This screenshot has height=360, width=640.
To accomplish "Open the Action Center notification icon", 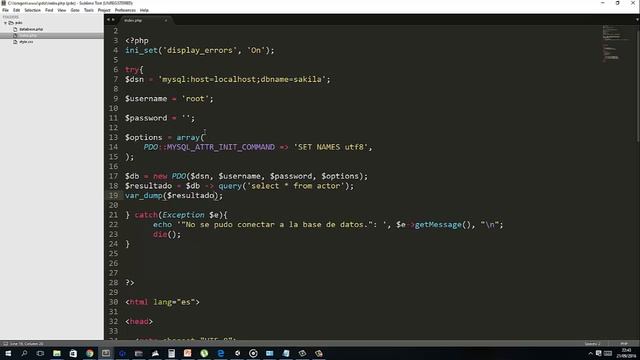I will (x=599, y=353).
